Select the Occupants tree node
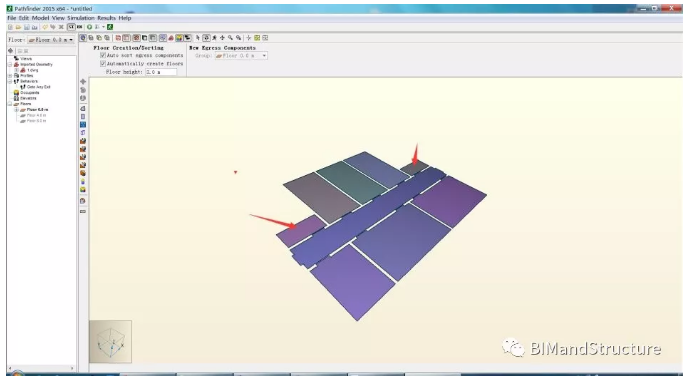This screenshot has width=690, height=379. click(x=29, y=93)
